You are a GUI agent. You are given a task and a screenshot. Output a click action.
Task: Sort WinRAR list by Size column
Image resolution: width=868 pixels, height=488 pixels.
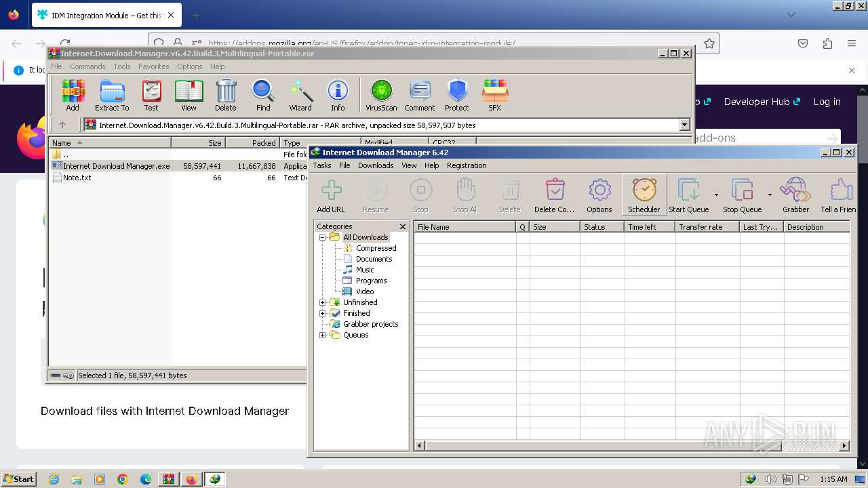point(198,143)
